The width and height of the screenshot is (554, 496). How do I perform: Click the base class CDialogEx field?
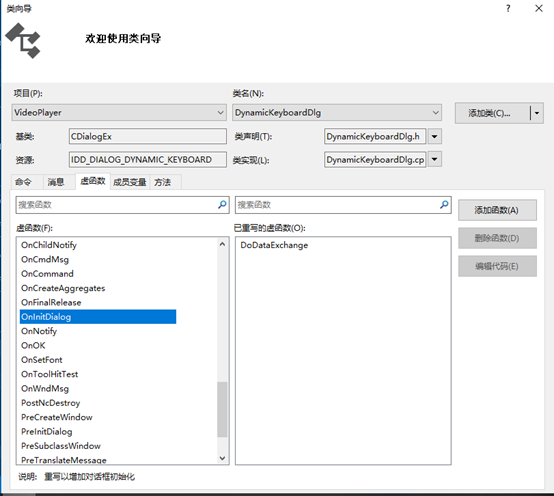point(148,136)
